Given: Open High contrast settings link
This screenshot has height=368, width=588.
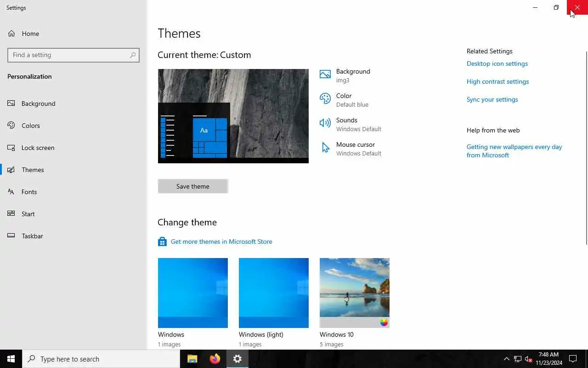Looking at the screenshot, I should point(498,81).
